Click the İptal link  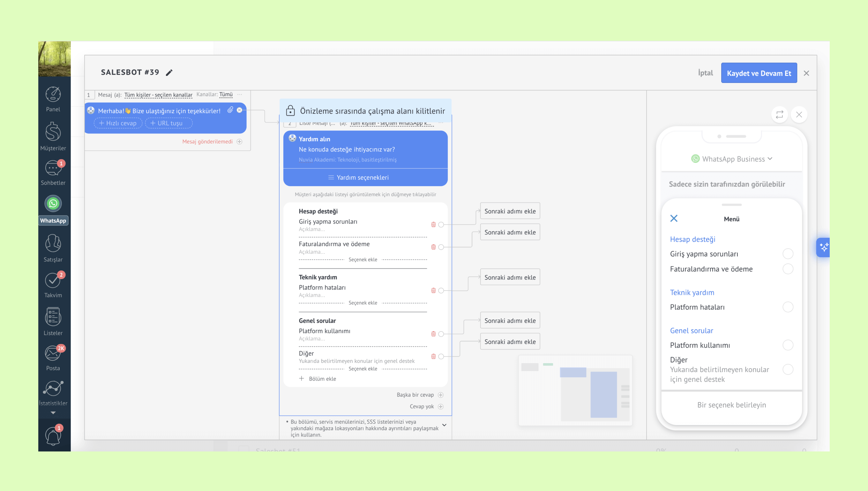pyautogui.click(x=705, y=73)
